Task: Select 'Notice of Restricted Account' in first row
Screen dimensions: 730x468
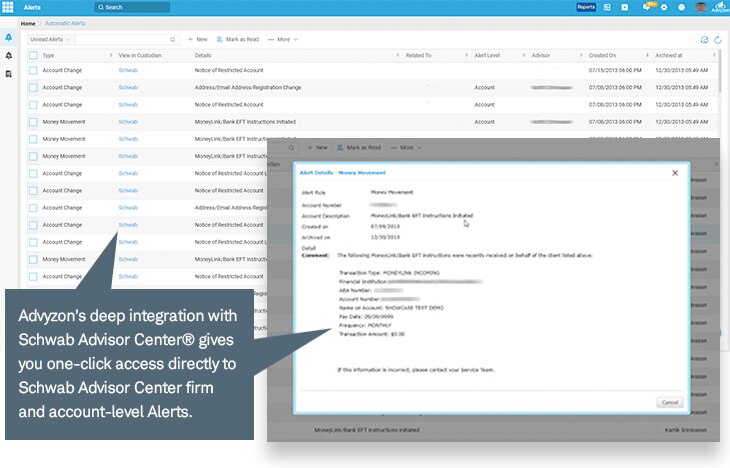Action: coord(229,70)
